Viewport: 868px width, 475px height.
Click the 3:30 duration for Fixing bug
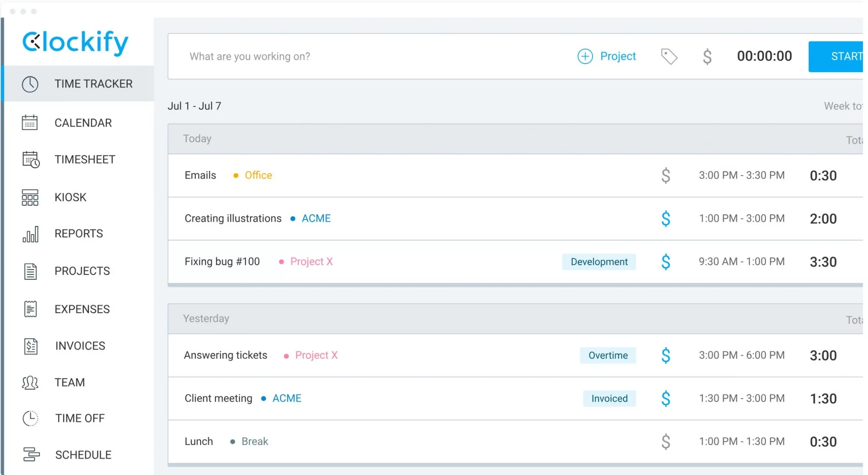tap(823, 262)
